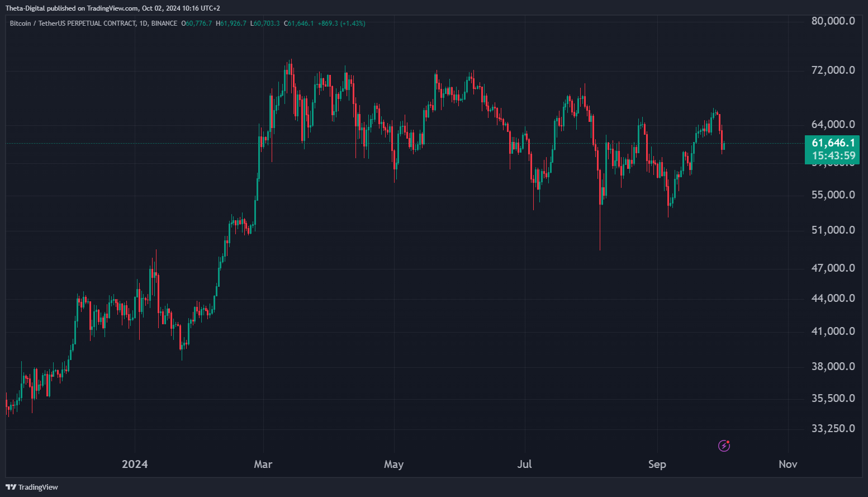Click the BINANCE exchange label
Image resolution: width=868 pixels, height=497 pixels.
coord(164,23)
